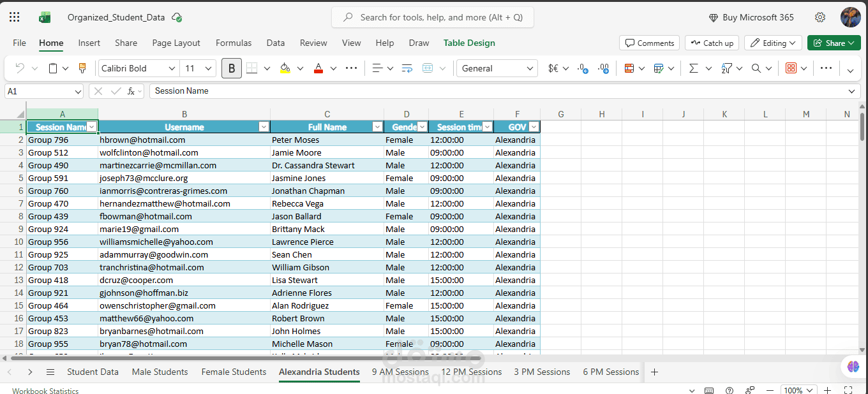Viewport: 868px width, 394px height.
Task: Open the General number format dropdown
Action: (x=497, y=68)
